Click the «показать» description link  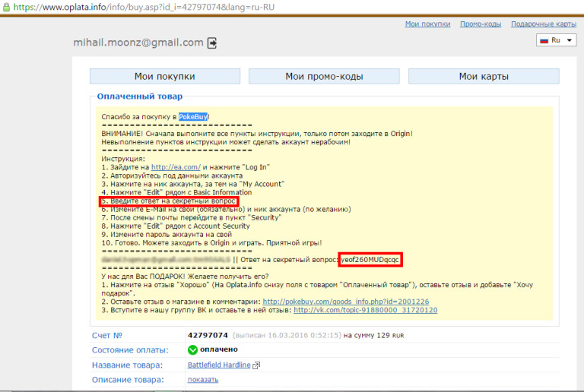coord(203,380)
